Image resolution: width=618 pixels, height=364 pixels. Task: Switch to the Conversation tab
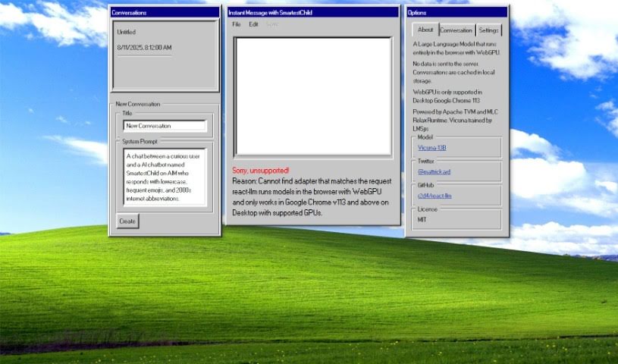tap(456, 30)
